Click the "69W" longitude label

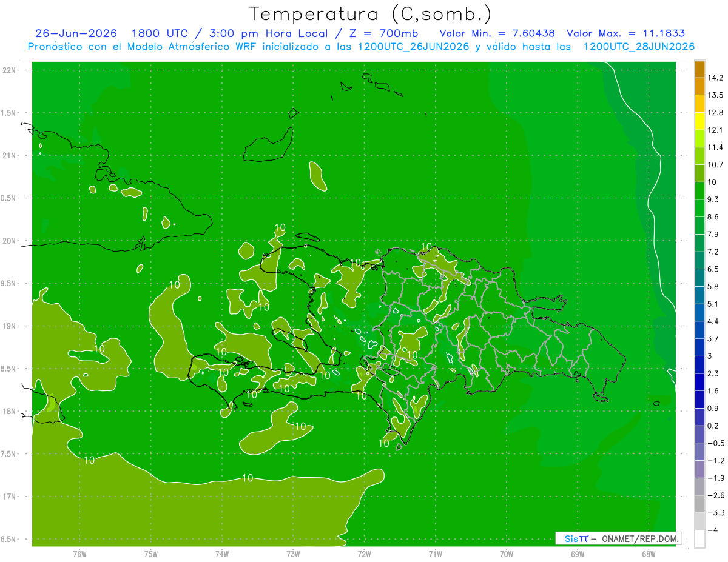click(x=578, y=554)
